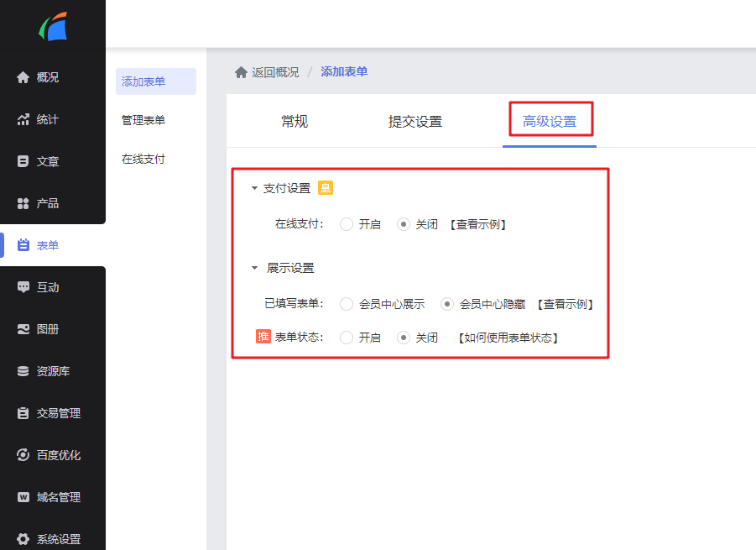Open 图册 via its picture icon

pyautogui.click(x=23, y=329)
